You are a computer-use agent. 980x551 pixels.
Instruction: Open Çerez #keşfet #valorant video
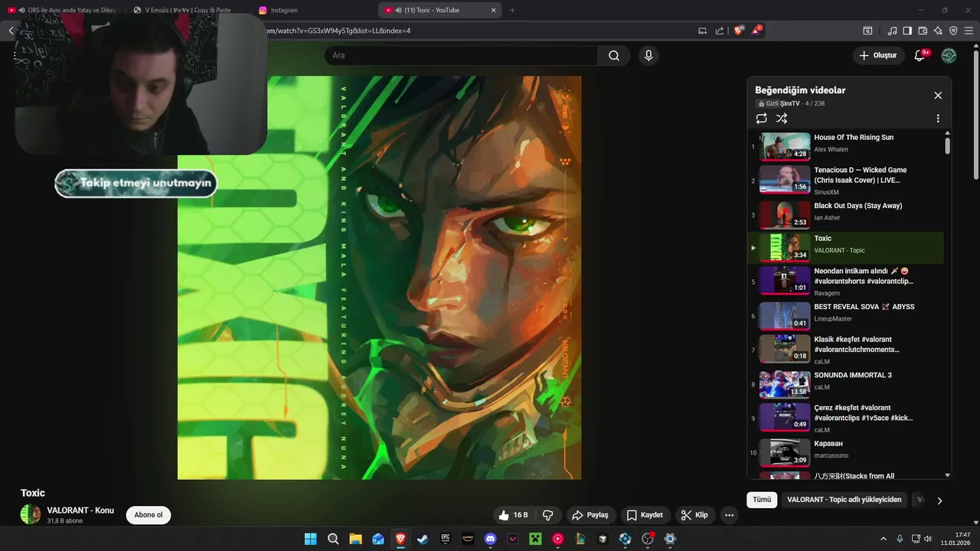(x=845, y=418)
